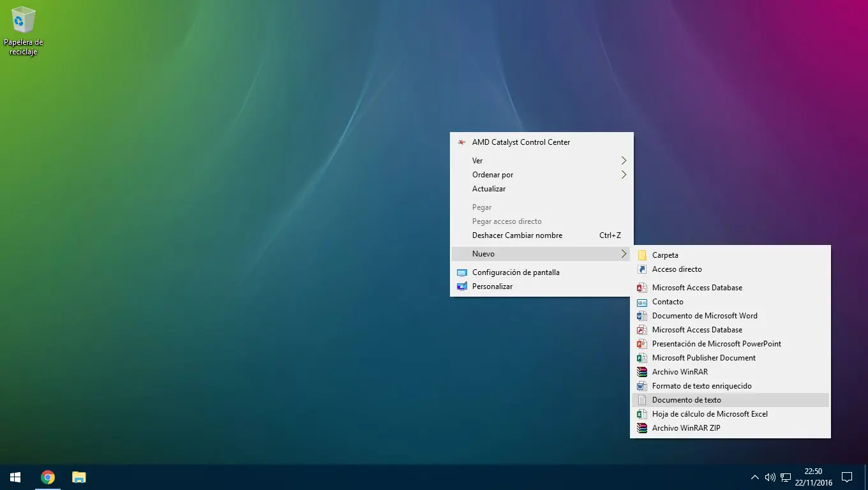Create a Documento de Microsoft Word
Image resolution: width=868 pixels, height=490 pixels.
pyautogui.click(x=730, y=316)
